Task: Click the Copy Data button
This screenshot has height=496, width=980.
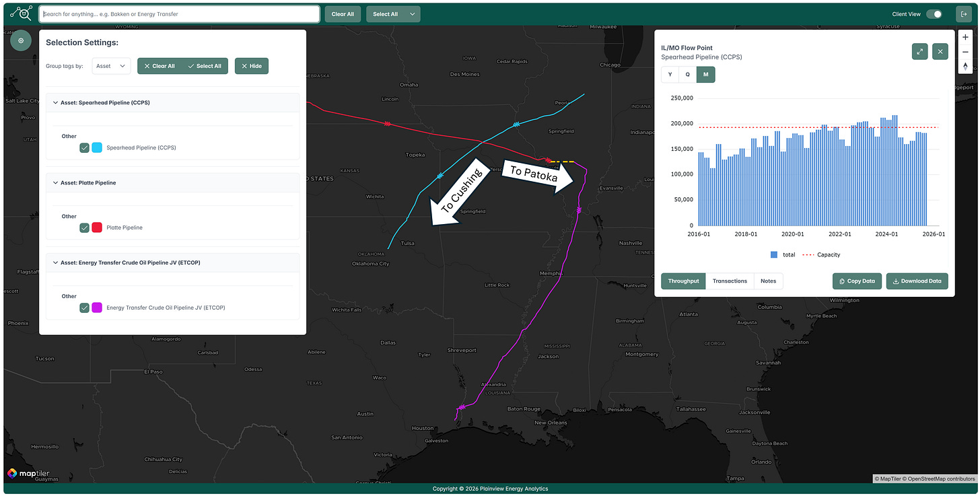Action: (x=857, y=281)
